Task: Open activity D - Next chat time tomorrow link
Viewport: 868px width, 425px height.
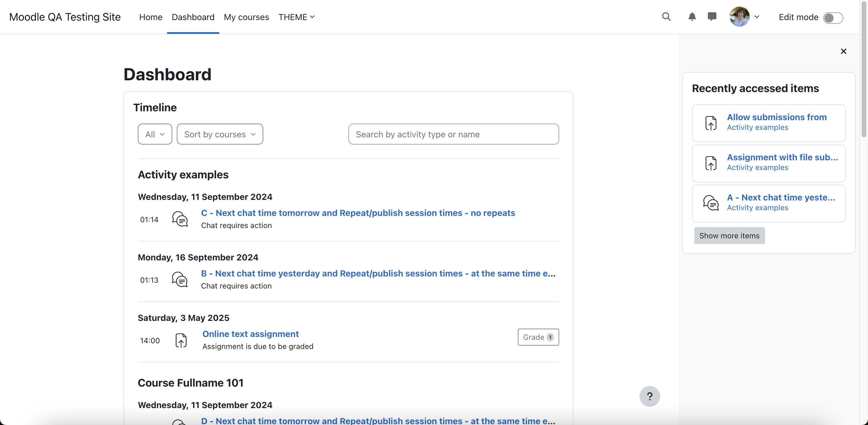Action: click(x=378, y=421)
